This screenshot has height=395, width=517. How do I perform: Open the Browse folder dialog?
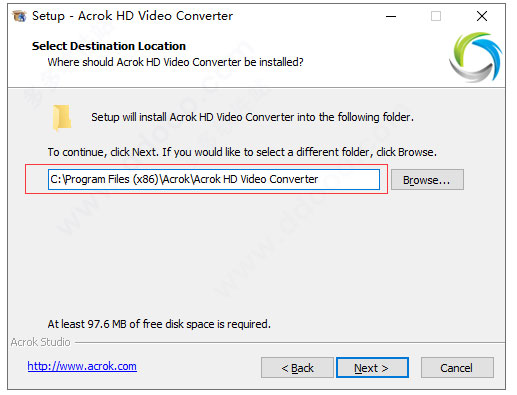click(427, 180)
